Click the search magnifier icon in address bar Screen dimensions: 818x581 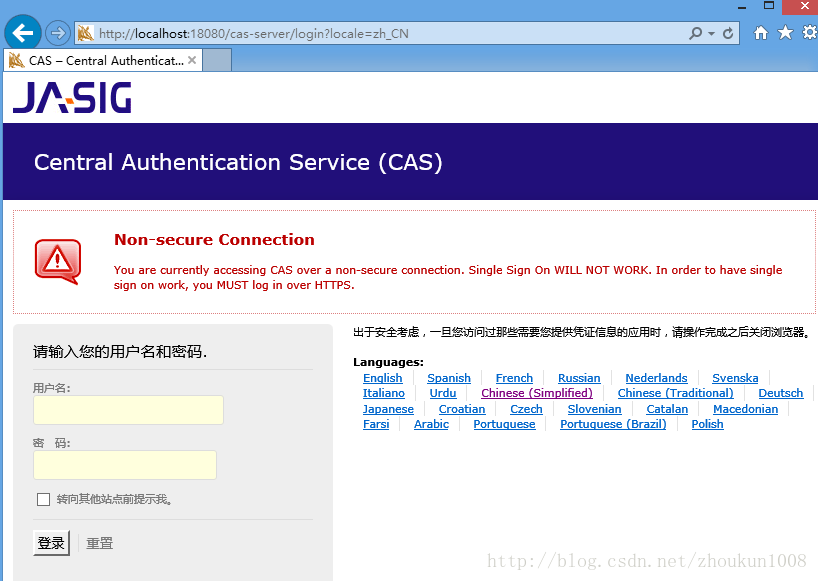point(695,33)
